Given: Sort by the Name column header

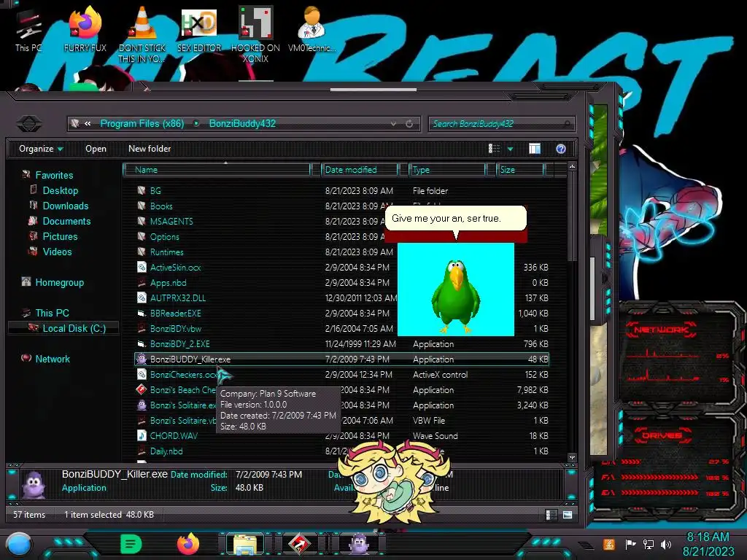Looking at the screenshot, I should click(217, 169).
